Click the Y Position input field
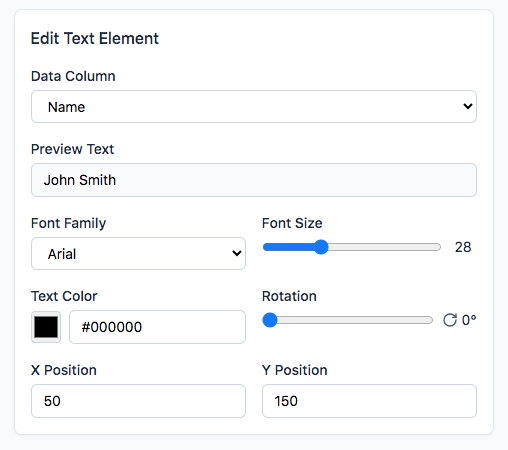Screen dimensions: 508x450 click(369, 401)
